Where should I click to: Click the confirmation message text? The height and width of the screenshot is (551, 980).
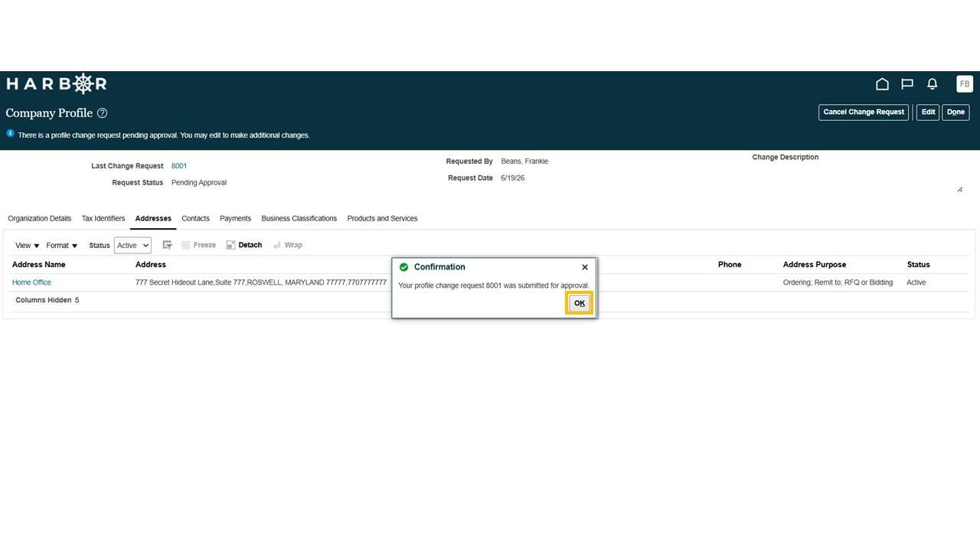(x=494, y=285)
